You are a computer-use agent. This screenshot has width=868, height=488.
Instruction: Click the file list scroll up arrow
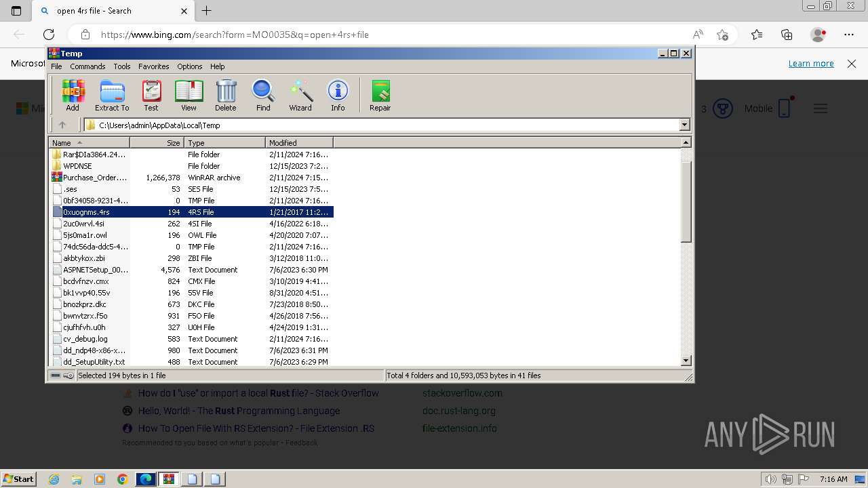pyautogui.click(x=686, y=142)
